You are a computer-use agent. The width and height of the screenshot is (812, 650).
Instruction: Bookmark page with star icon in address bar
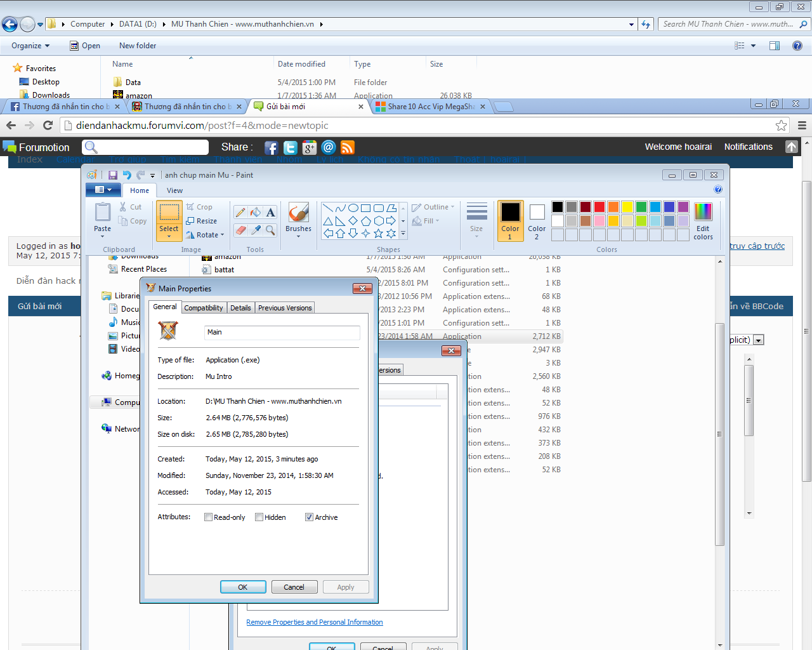tap(782, 126)
